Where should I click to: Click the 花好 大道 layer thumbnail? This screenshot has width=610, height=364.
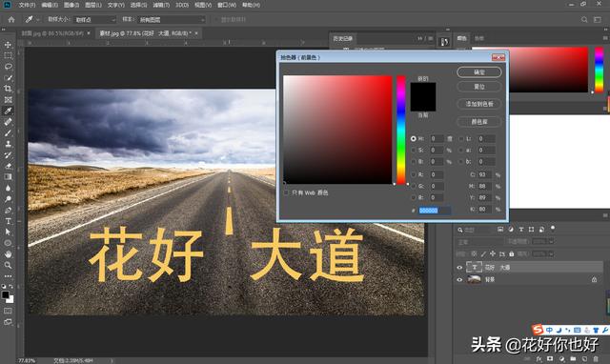click(474, 267)
